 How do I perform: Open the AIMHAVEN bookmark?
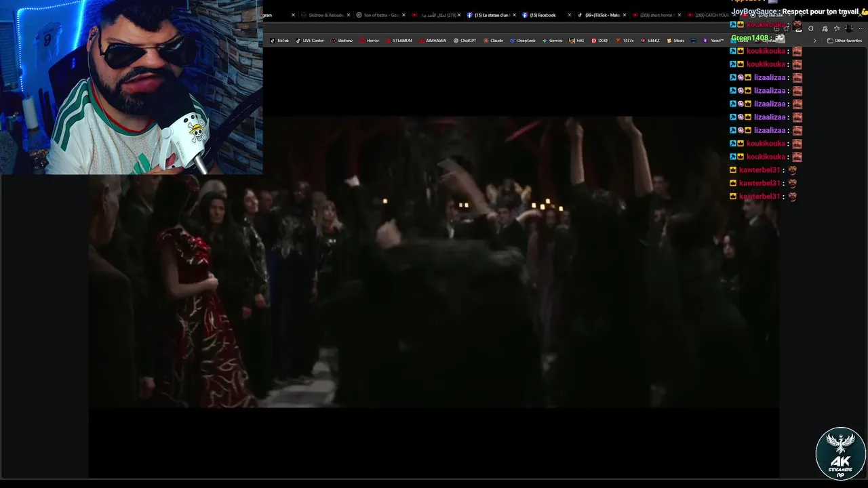433,41
